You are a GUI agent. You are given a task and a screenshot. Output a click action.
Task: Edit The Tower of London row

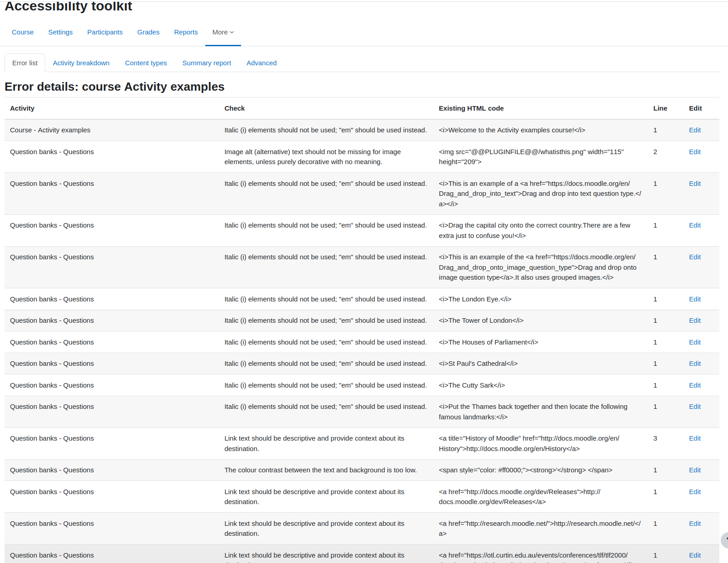(694, 320)
